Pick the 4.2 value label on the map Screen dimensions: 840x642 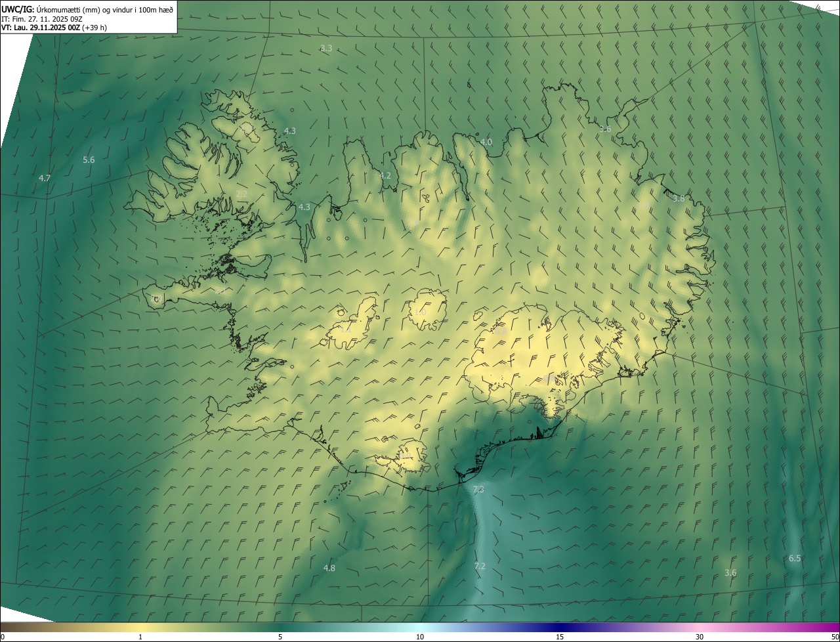coord(385,175)
